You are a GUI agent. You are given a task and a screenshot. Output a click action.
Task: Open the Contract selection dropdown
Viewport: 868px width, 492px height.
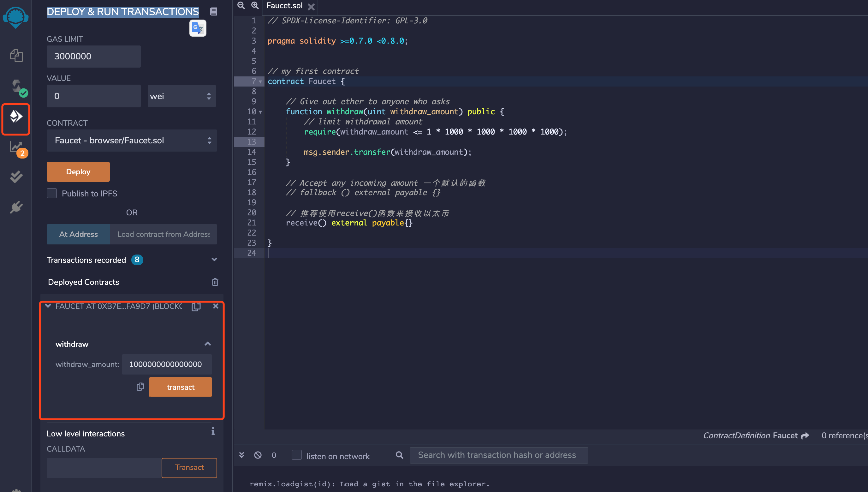tap(131, 141)
